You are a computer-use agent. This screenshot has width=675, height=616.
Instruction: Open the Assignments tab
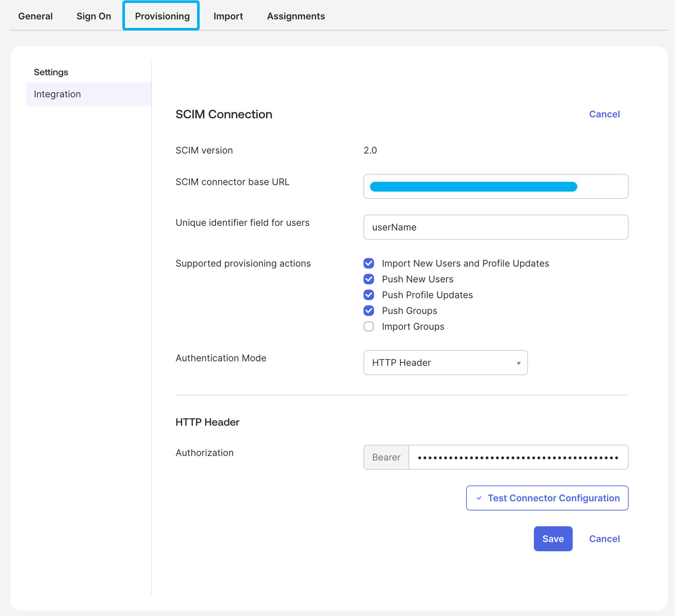point(296,16)
